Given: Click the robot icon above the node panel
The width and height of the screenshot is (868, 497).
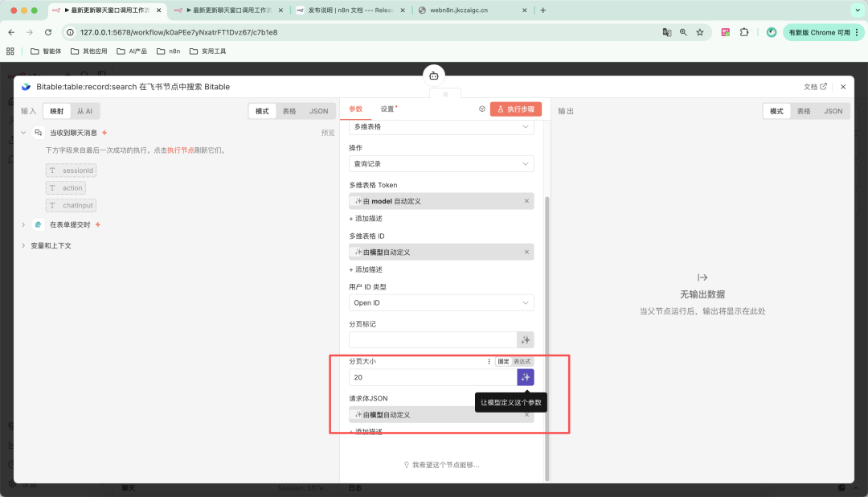Looking at the screenshot, I should [434, 76].
